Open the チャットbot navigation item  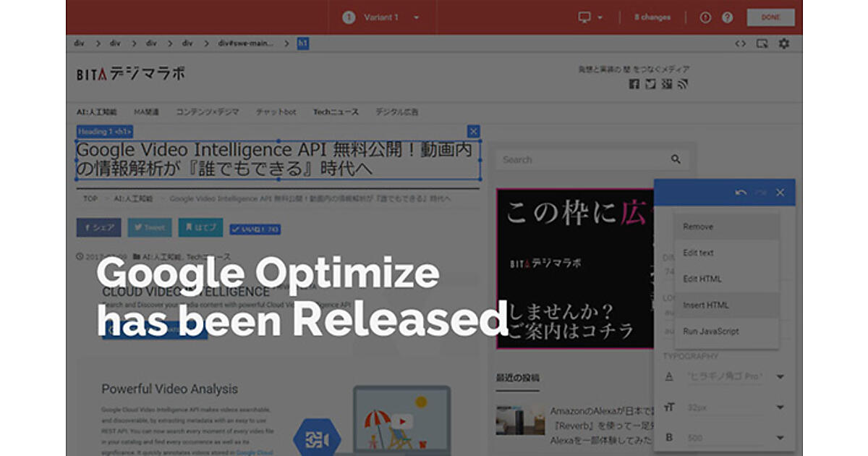pyautogui.click(x=276, y=112)
